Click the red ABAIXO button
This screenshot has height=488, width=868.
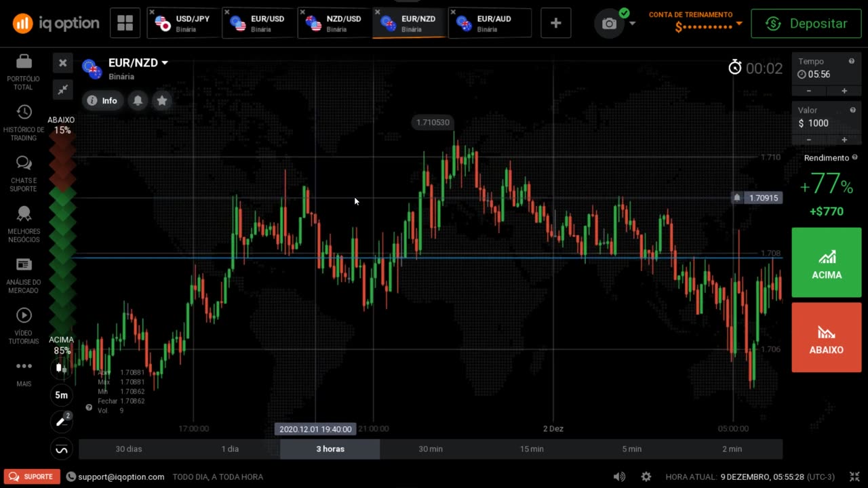pyautogui.click(x=827, y=338)
